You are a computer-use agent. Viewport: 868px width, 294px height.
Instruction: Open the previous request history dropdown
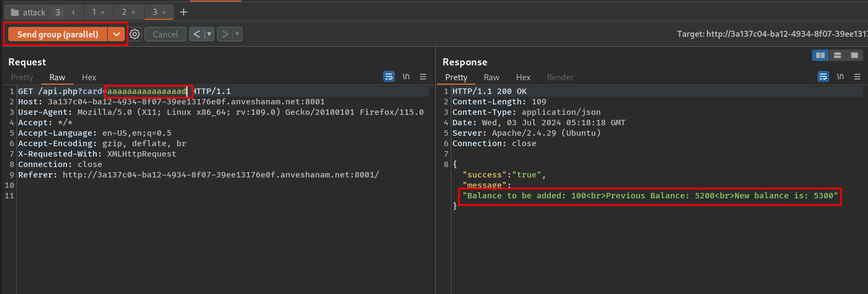coord(209,34)
